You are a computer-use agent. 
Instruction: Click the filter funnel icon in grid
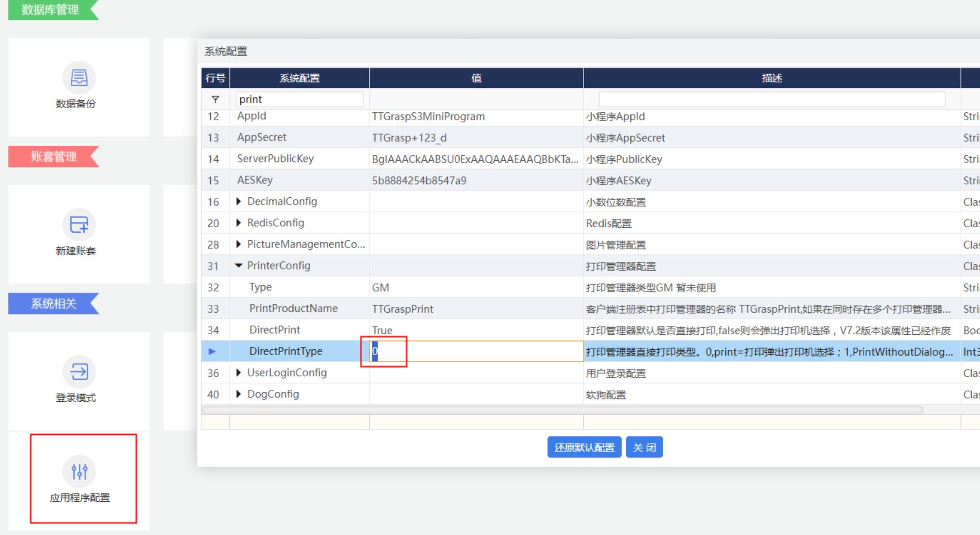(216, 99)
